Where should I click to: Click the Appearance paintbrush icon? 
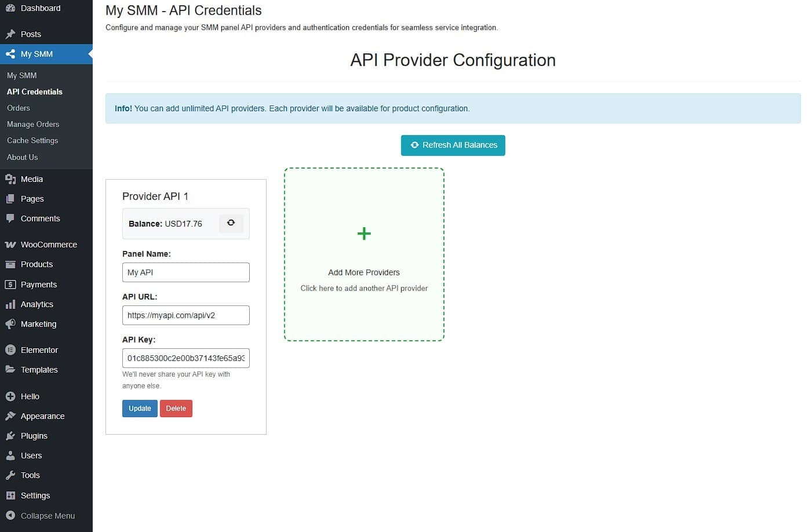click(x=10, y=416)
